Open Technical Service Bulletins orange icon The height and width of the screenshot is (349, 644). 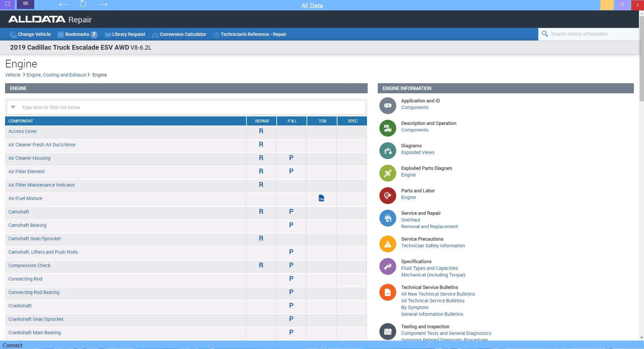coord(388,292)
